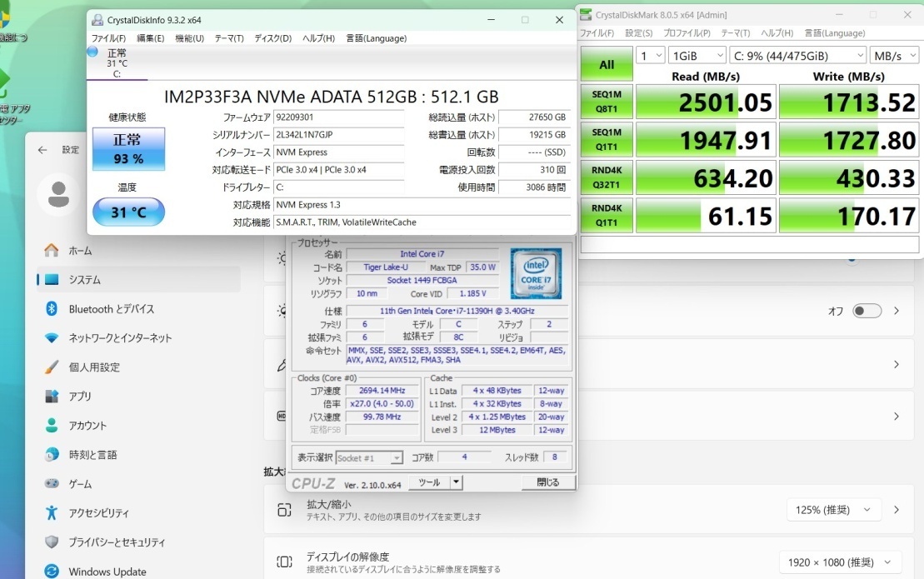Click the 総書込量 value 19215 GB
Image resolution: width=924 pixels, height=579 pixels.
click(534, 135)
